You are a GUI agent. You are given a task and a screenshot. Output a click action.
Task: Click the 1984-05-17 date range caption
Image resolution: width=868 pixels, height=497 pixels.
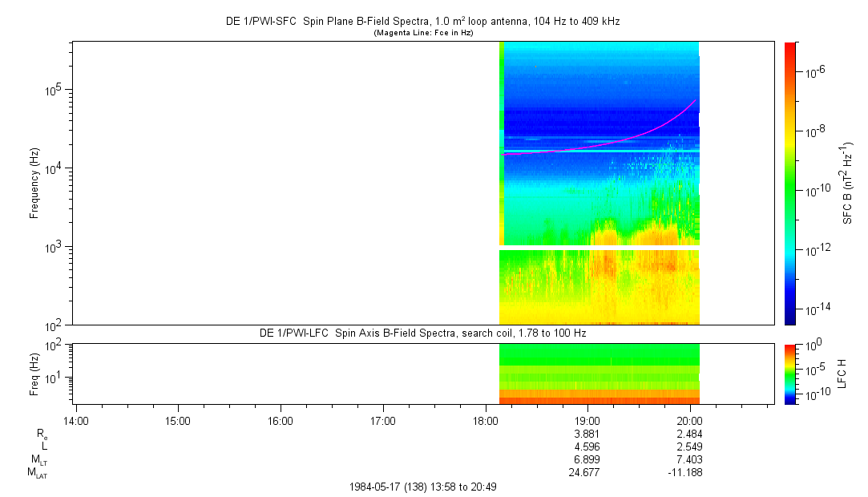click(x=422, y=487)
